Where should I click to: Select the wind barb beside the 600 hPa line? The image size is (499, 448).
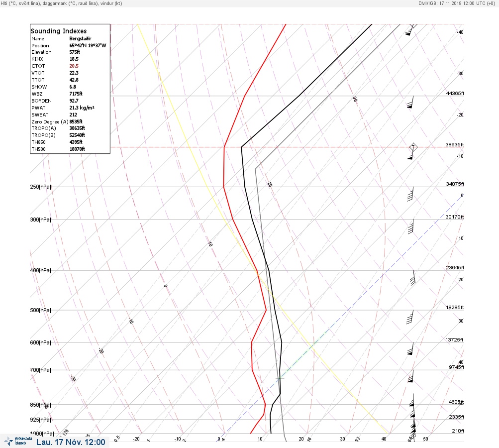[410, 349]
